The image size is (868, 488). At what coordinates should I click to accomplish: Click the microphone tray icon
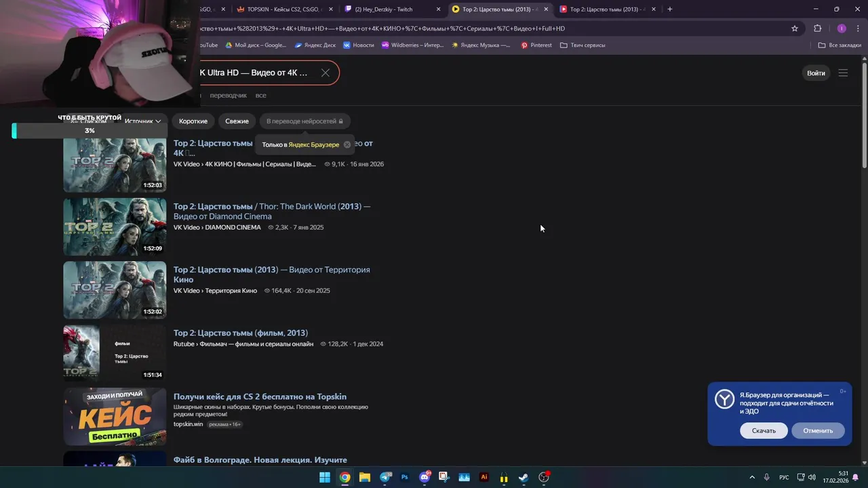pyautogui.click(x=767, y=477)
